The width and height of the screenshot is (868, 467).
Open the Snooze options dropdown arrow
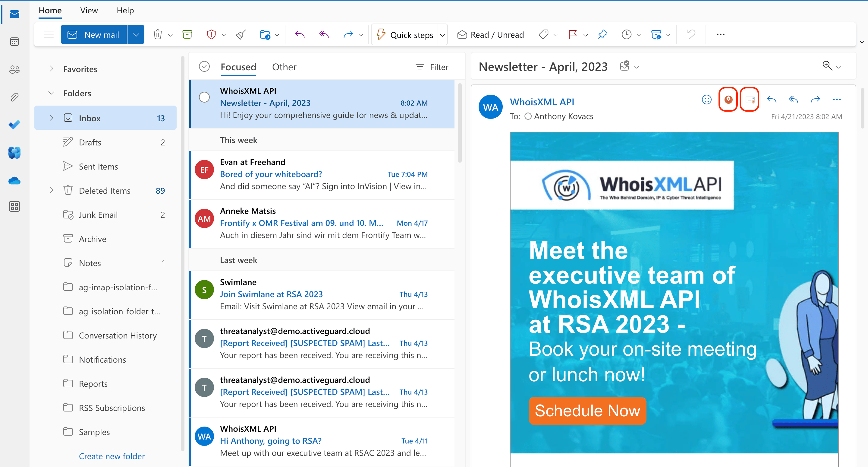pos(639,35)
